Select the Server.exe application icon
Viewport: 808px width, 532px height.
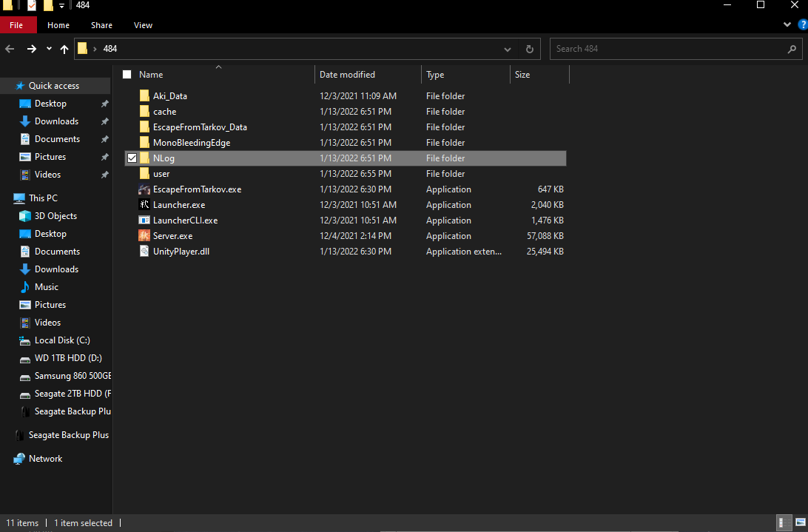coord(144,235)
